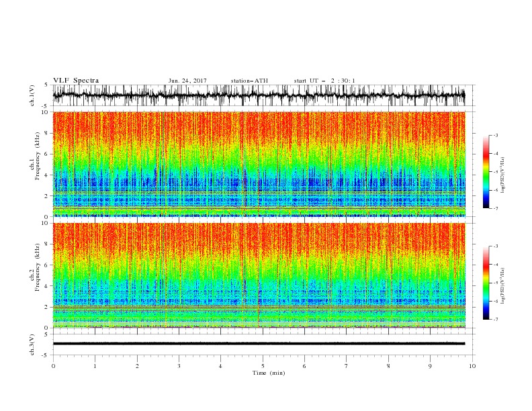
Task: Click the "-3" tick on ch.1 colorbar
Action: [495, 135]
